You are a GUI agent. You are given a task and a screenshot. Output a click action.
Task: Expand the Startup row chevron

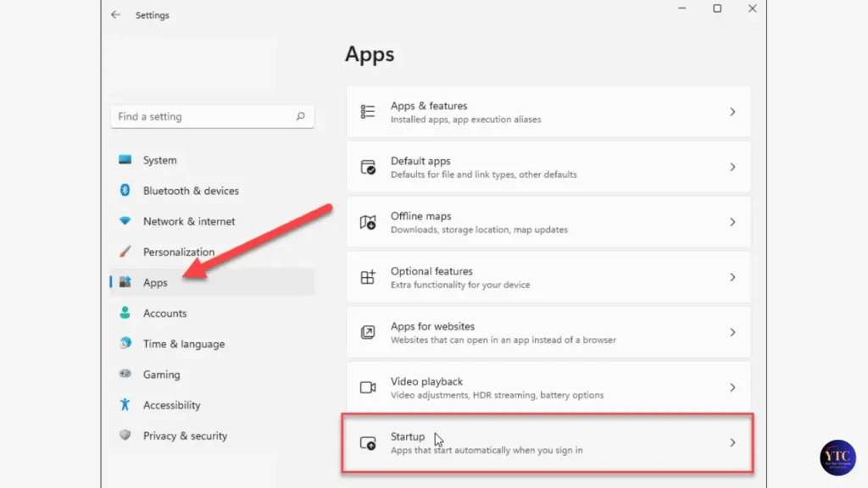tap(732, 443)
